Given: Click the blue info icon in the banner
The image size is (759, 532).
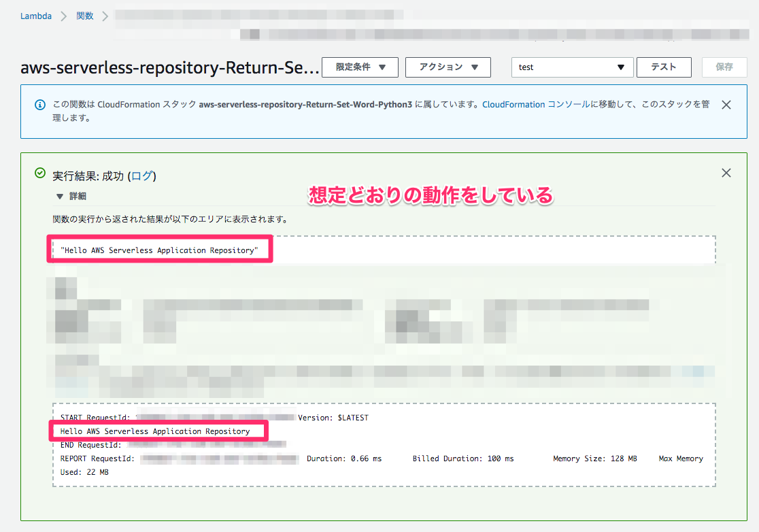Looking at the screenshot, I should [x=39, y=104].
